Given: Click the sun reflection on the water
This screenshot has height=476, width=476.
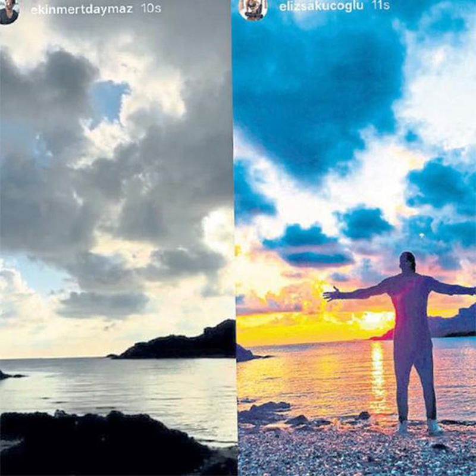Looking at the screenshot, I should point(378,377).
